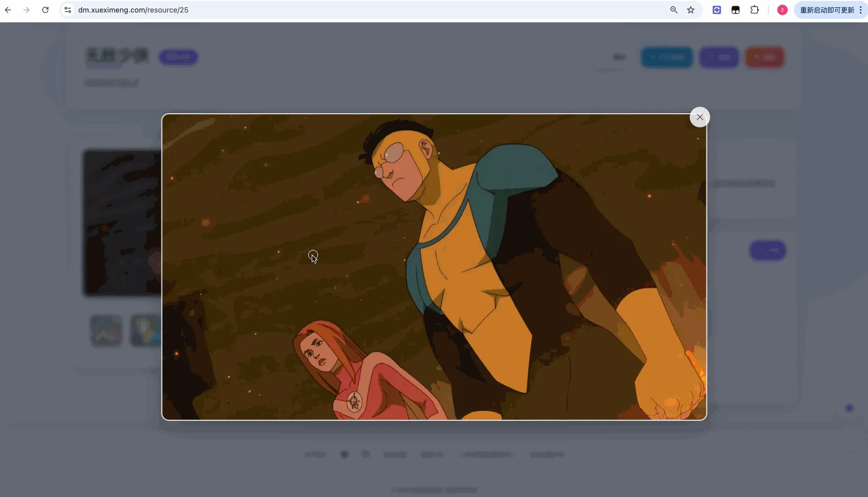Open the zoom magnifier icon
The width and height of the screenshot is (868, 497).
click(674, 10)
